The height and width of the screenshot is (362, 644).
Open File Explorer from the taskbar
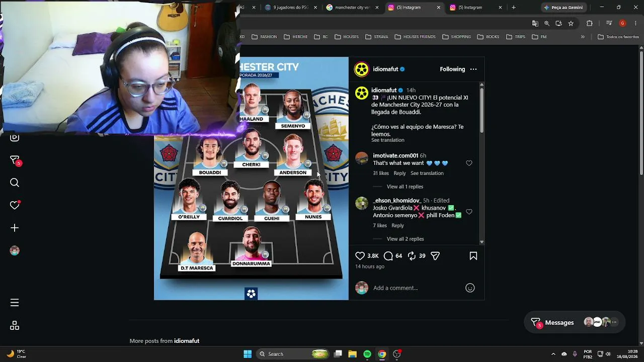click(352, 354)
